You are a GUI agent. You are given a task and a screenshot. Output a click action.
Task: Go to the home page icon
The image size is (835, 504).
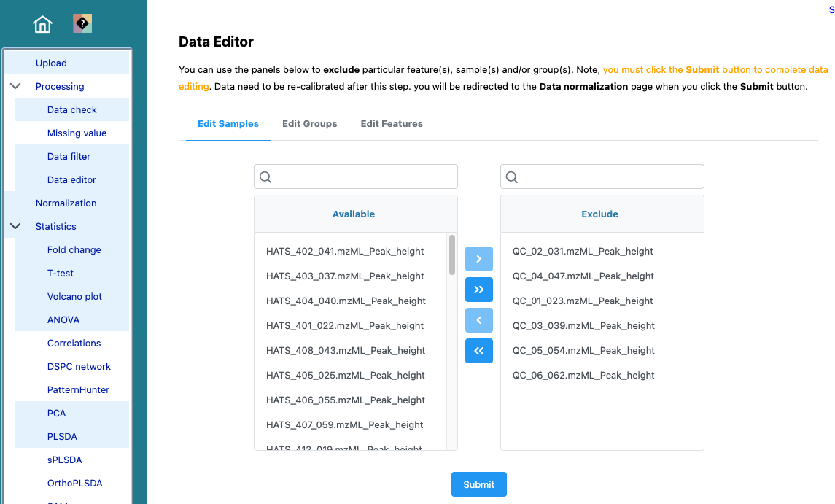[x=42, y=24]
